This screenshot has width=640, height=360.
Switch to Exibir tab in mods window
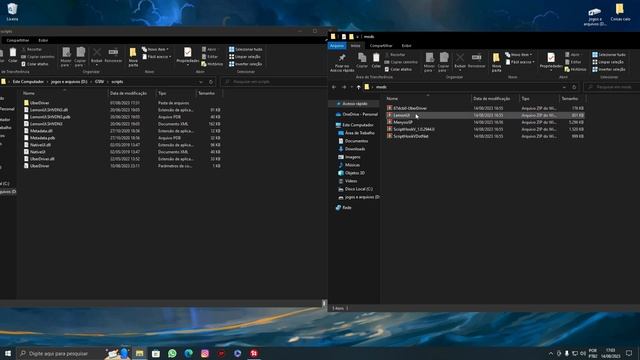tap(407, 45)
